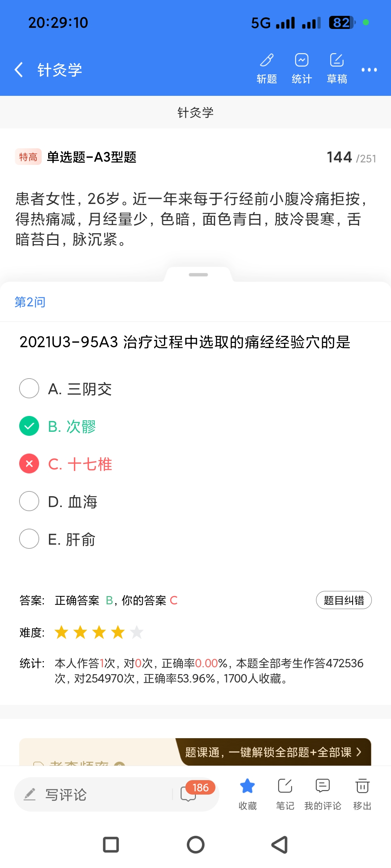The width and height of the screenshot is (391, 868).
Task: Click the 题目纠错 button
Action: coord(344,600)
